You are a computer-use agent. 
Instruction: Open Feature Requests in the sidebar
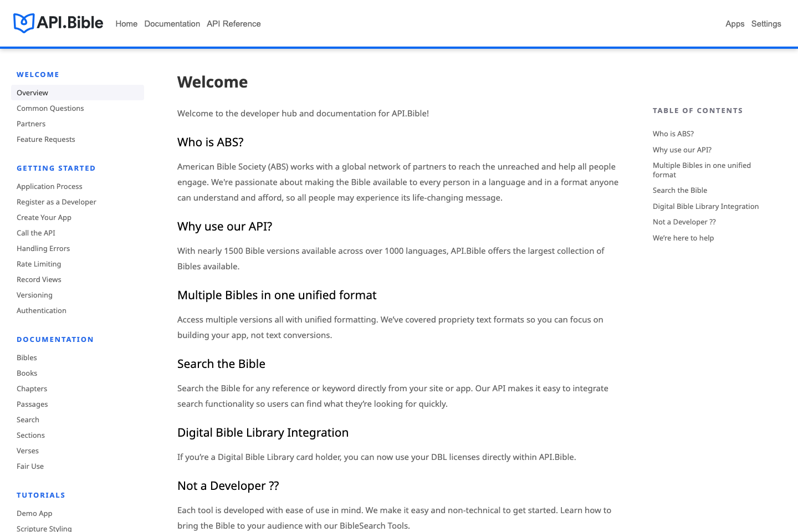click(x=46, y=139)
